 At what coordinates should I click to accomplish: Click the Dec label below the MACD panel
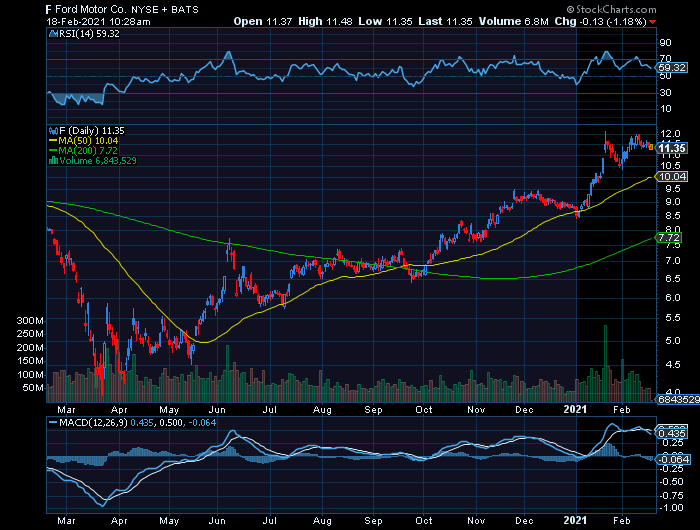click(x=524, y=521)
